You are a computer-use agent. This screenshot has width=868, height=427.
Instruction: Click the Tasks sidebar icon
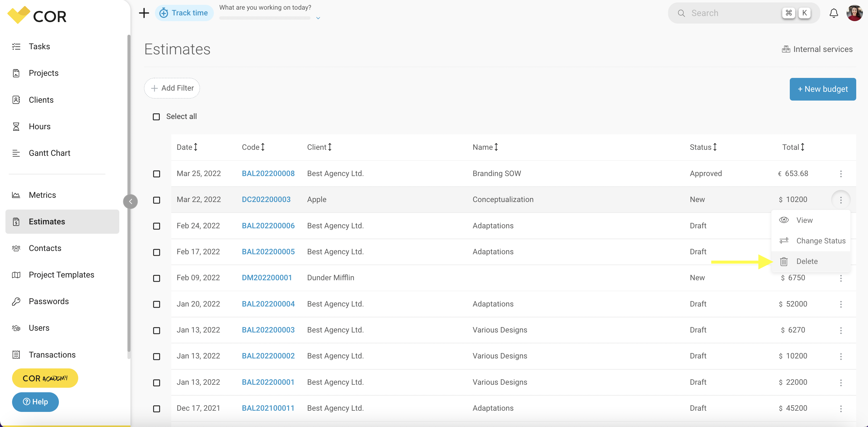[x=16, y=47]
